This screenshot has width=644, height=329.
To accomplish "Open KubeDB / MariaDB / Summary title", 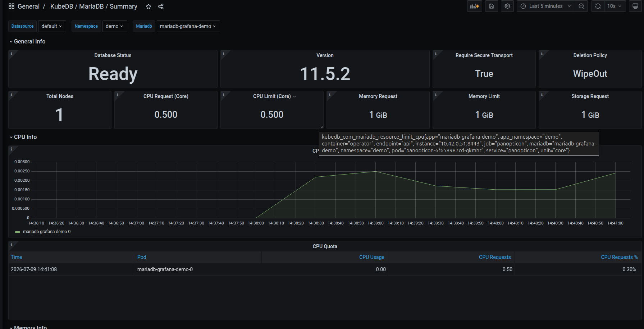I will point(94,6).
